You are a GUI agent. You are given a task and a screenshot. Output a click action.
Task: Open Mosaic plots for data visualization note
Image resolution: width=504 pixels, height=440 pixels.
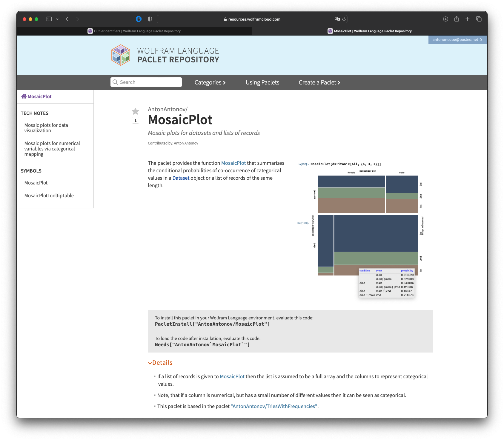[46, 128]
